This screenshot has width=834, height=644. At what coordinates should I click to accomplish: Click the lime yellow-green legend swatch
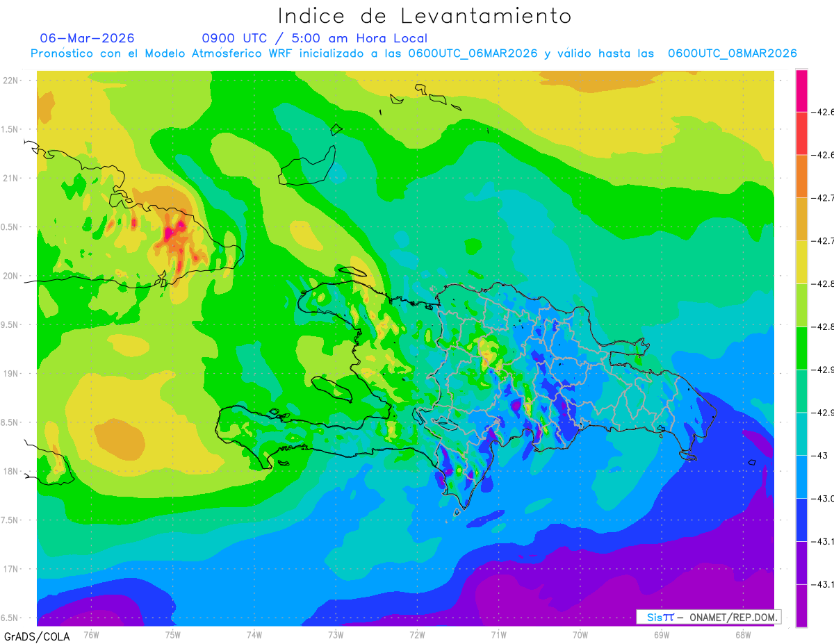[x=801, y=306]
